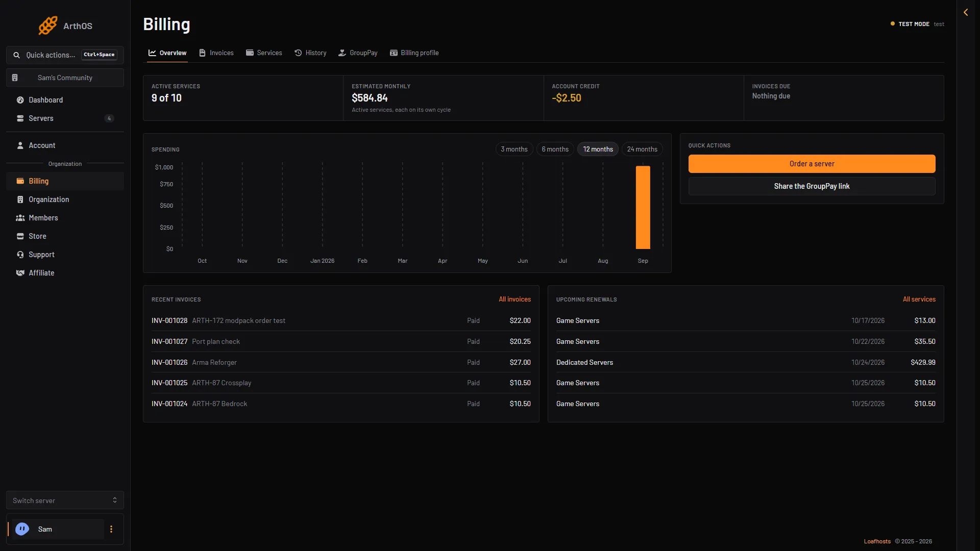Click the Affiliate handshake icon

[x=20, y=273]
